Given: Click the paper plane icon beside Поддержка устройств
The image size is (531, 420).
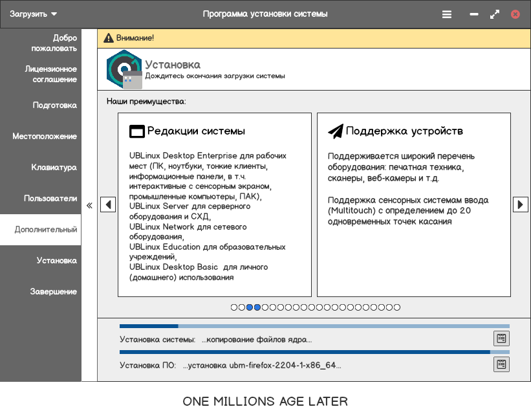Looking at the screenshot, I should pyautogui.click(x=336, y=131).
